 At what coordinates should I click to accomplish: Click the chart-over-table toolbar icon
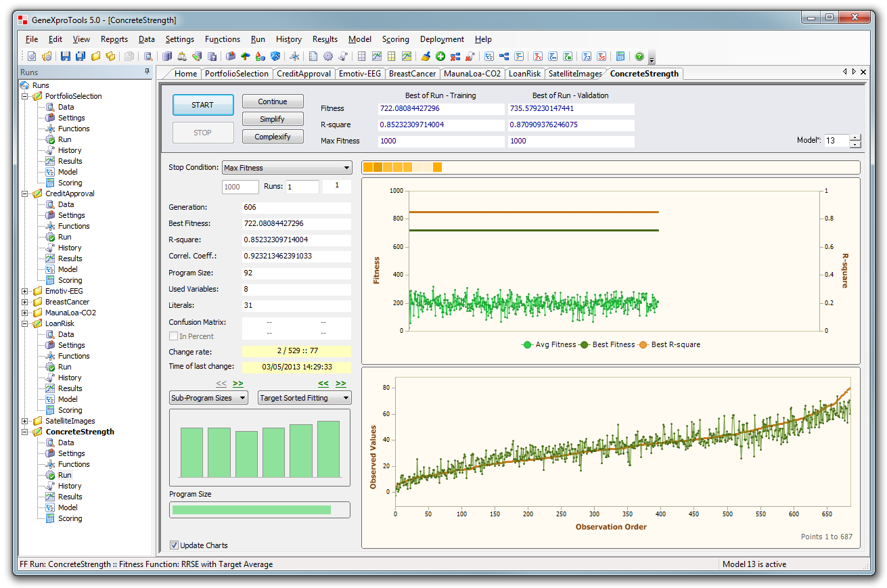click(377, 57)
